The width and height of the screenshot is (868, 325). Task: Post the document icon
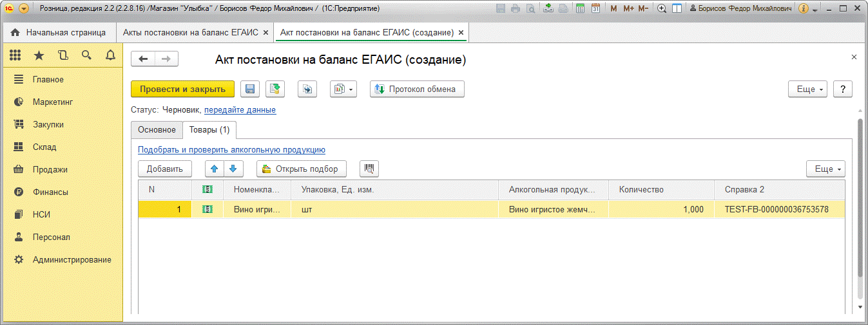coord(276,89)
